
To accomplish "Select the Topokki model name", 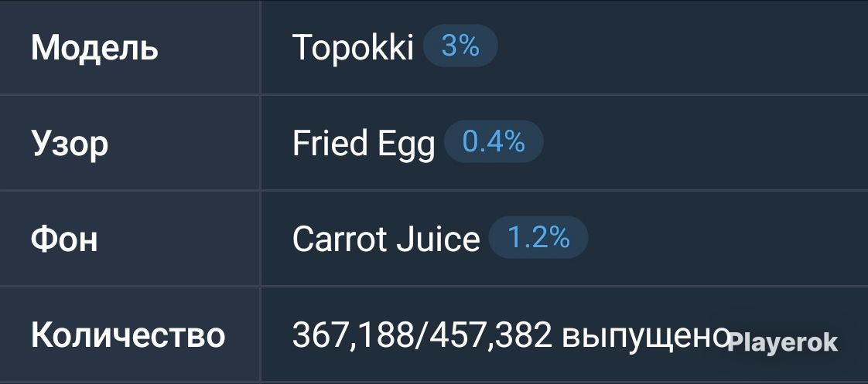I will 353,47.
